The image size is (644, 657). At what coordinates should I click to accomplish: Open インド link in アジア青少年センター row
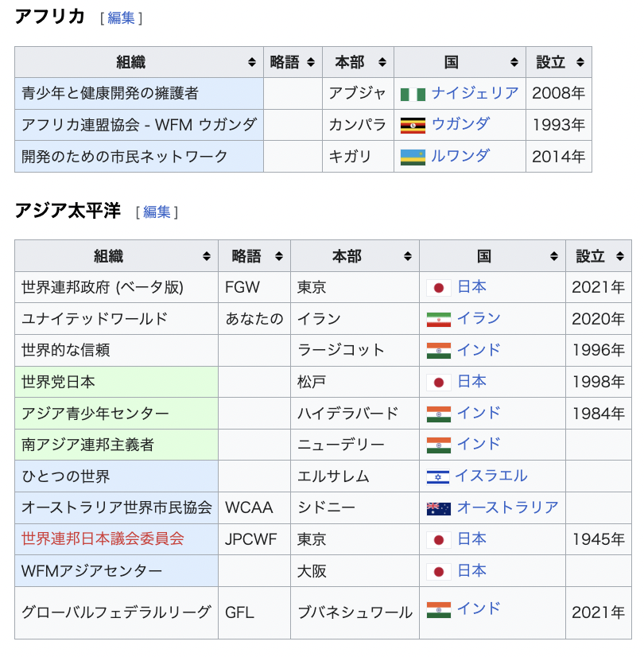click(479, 413)
